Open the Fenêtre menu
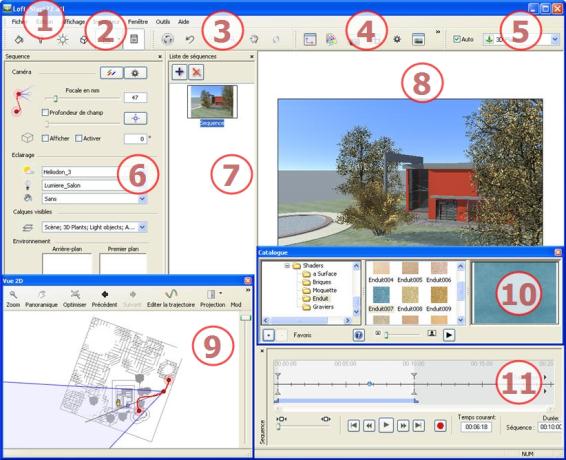566x460 pixels. [x=138, y=22]
